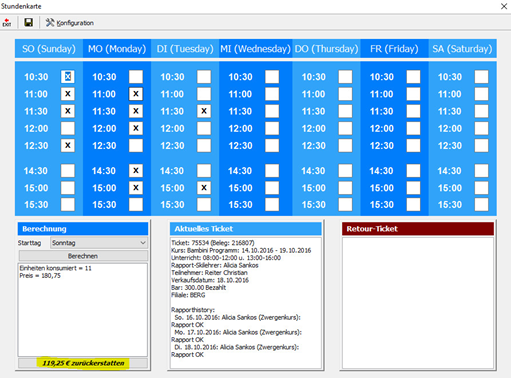This screenshot has width=511, height=378.
Task: Open the Konfiguration tools menu
Action: (x=69, y=23)
